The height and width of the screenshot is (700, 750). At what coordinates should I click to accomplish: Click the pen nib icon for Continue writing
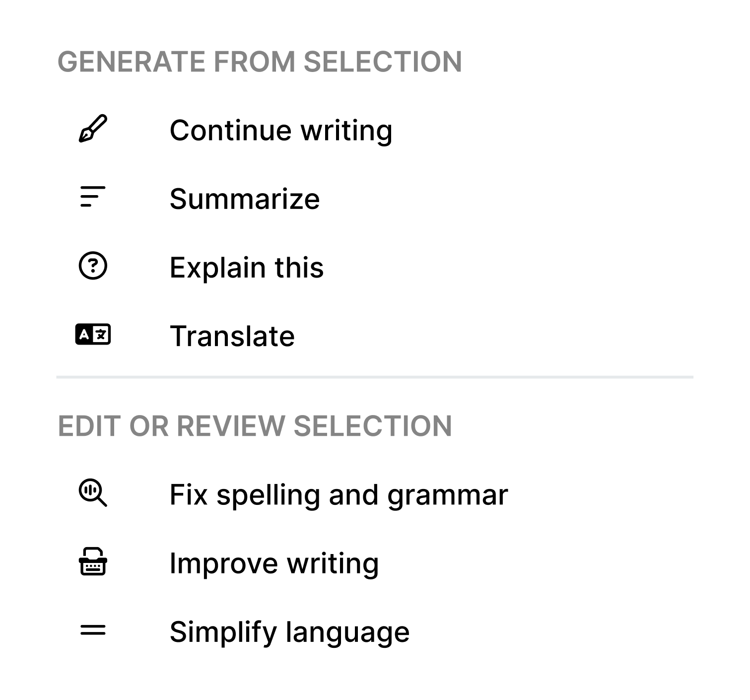93,129
